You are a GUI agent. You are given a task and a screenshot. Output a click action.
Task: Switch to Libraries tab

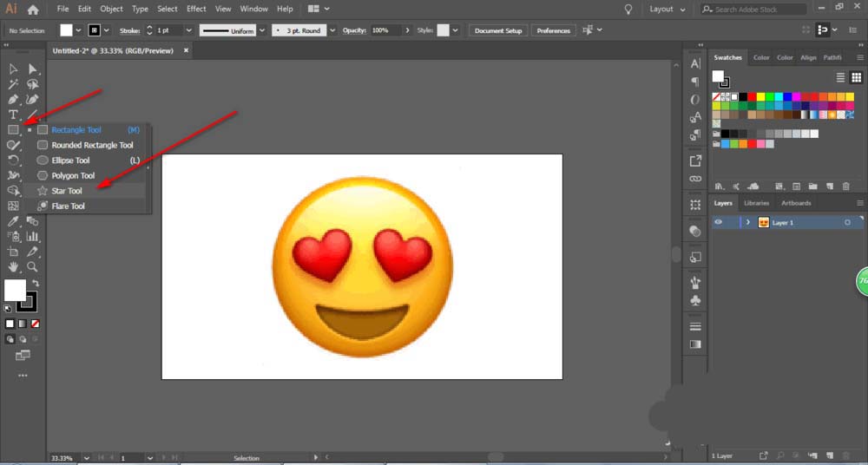coord(756,203)
